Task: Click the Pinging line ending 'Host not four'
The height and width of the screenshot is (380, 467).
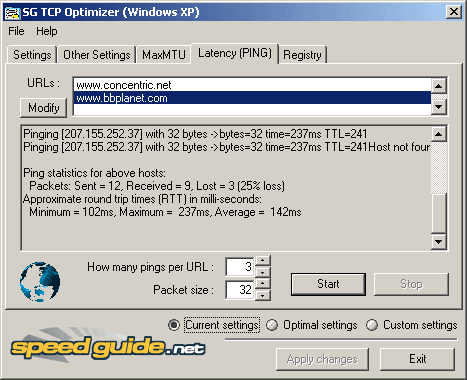Action: click(x=226, y=147)
